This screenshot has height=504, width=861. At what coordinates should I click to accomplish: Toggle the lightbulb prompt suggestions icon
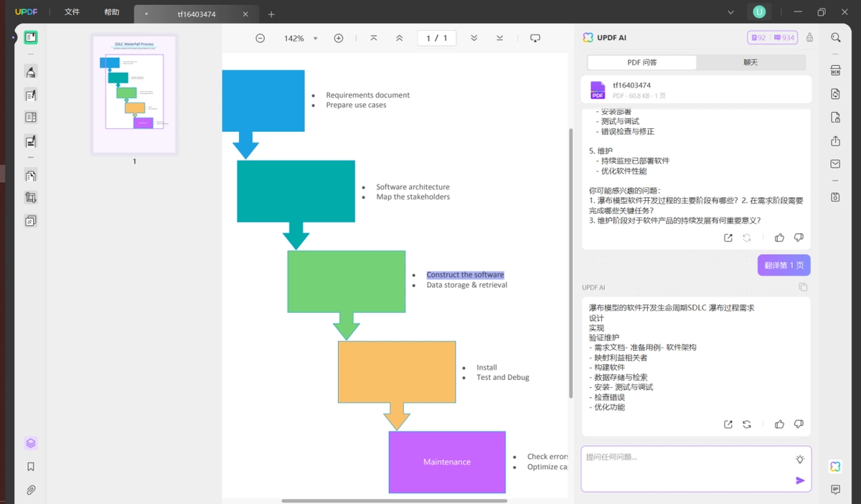[800, 459]
